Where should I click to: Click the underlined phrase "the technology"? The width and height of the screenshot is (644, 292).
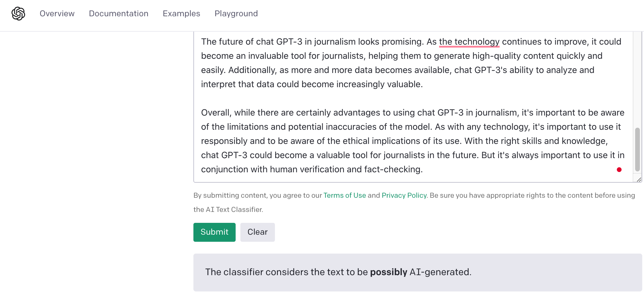(469, 42)
